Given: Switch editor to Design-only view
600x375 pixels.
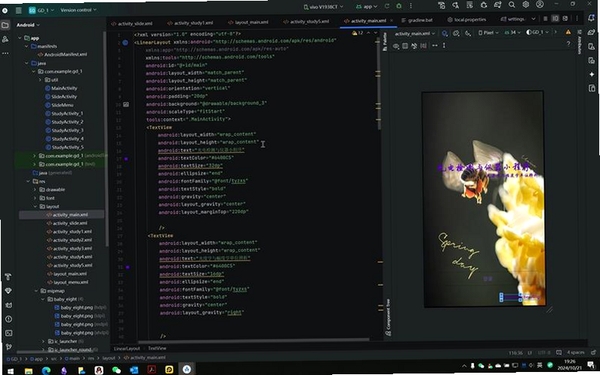Looking at the screenshot, I should click(565, 19).
